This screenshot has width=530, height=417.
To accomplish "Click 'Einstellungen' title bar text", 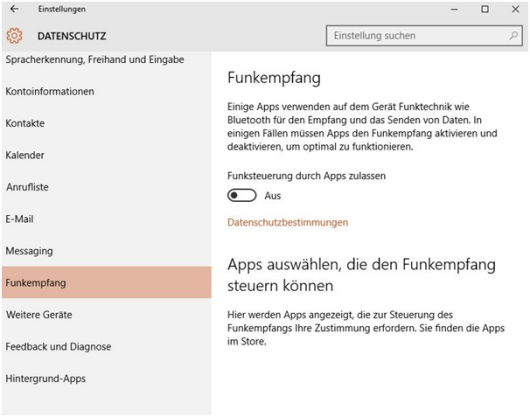I will (x=62, y=9).
